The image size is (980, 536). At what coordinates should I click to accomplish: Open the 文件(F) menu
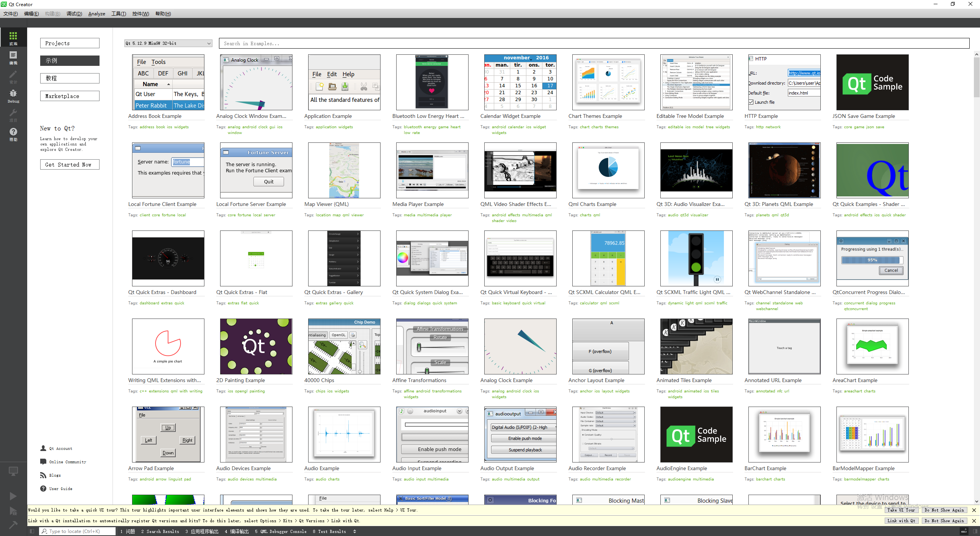click(11, 14)
